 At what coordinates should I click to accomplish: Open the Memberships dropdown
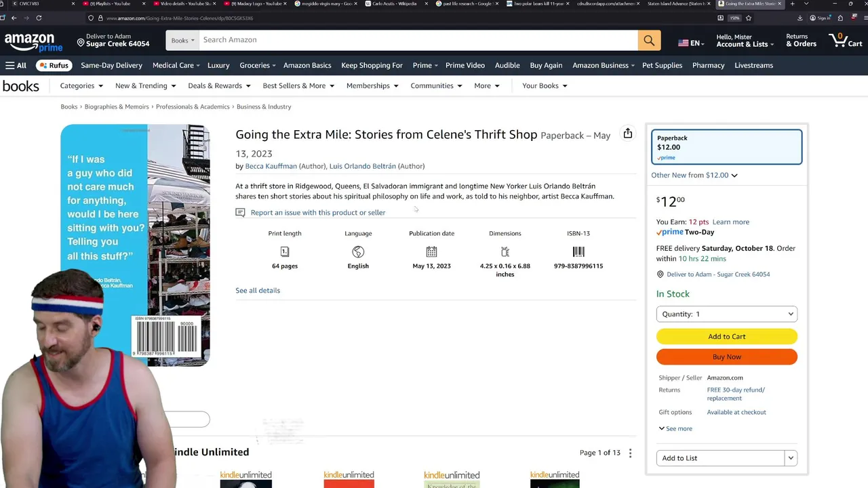point(372,86)
